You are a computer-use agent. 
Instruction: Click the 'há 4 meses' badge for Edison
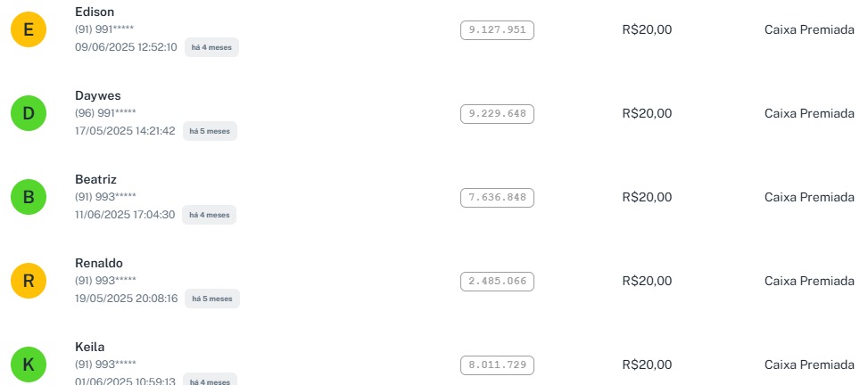(211, 47)
